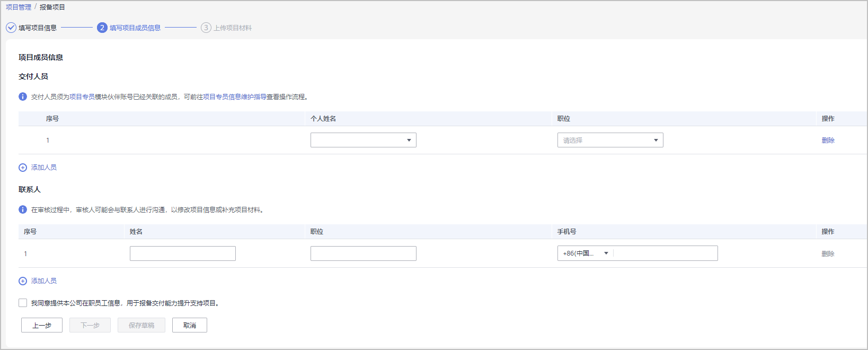This screenshot has height=350, width=868.
Task: Click the info icon beside contact review note
Action: click(23, 209)
